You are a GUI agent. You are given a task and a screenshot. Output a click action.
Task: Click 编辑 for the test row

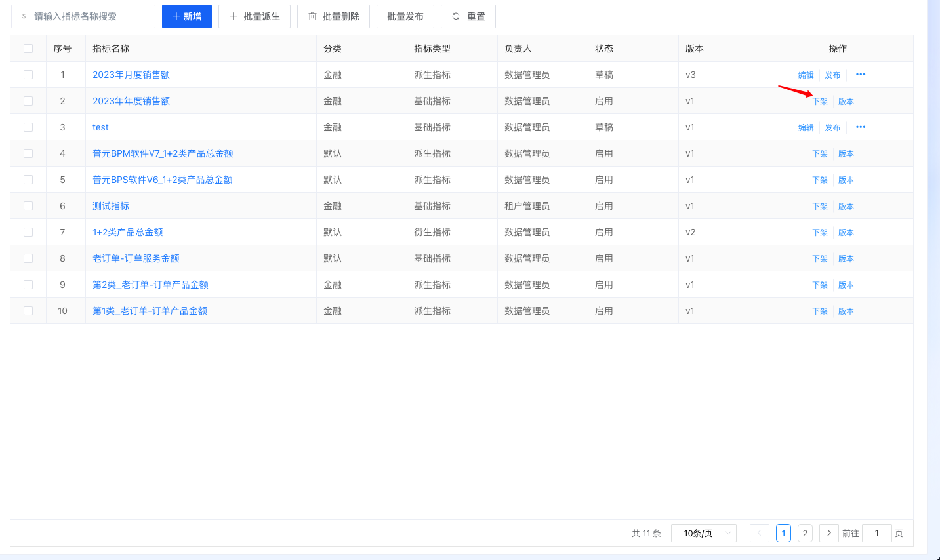pyautogui.click(x=806, y=128)
